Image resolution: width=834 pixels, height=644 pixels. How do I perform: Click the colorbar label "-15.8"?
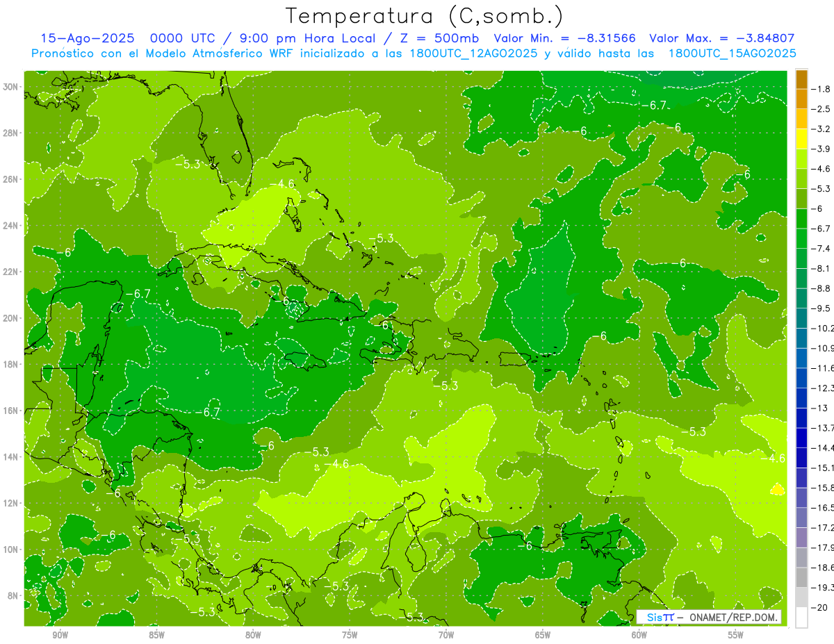823,488
